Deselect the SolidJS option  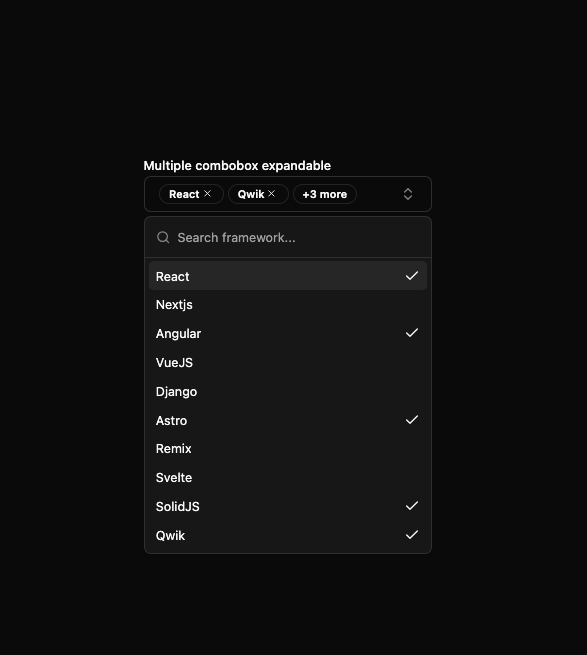pos(287,506)
